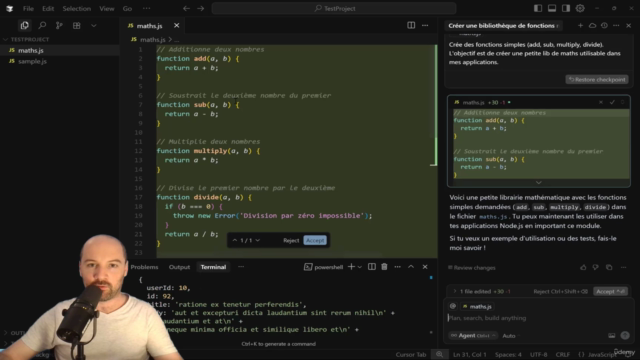Viewport: 640px width, 360px height.
Task: Close the bottom terminal panel
Action: [x=425, y=267]
